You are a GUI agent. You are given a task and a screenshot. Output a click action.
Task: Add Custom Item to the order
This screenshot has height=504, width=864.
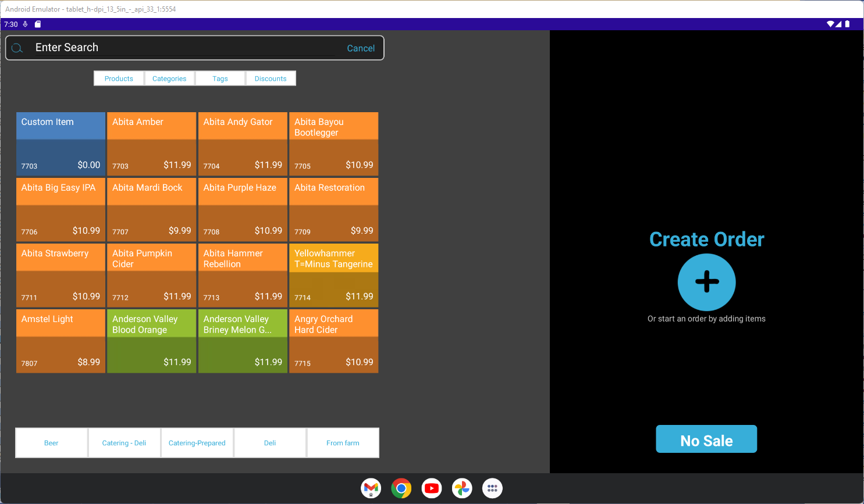point(61,144)
